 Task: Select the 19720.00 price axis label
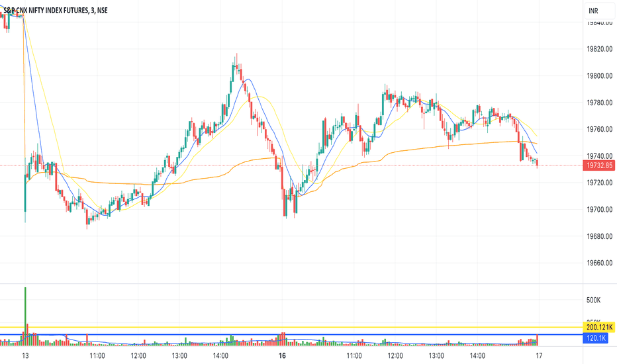(599, 183)
